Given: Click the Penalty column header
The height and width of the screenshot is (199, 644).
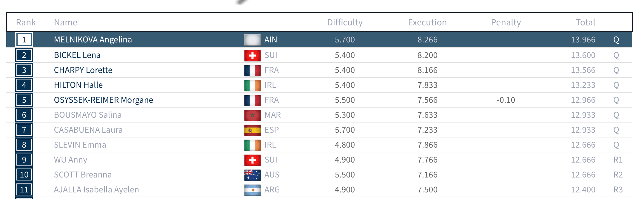Looking at the screenshot, I should click(506, 22).
